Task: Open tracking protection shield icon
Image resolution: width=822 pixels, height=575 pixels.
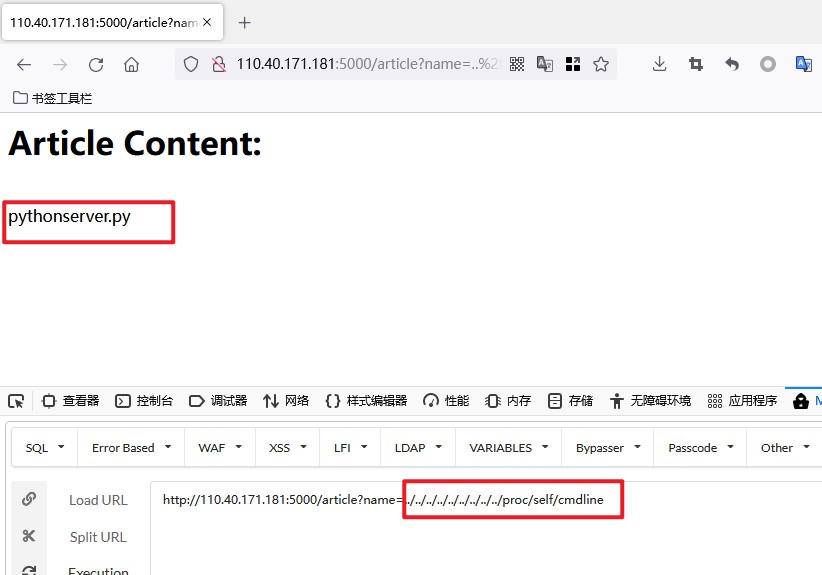Action: (x=191, y=64)
